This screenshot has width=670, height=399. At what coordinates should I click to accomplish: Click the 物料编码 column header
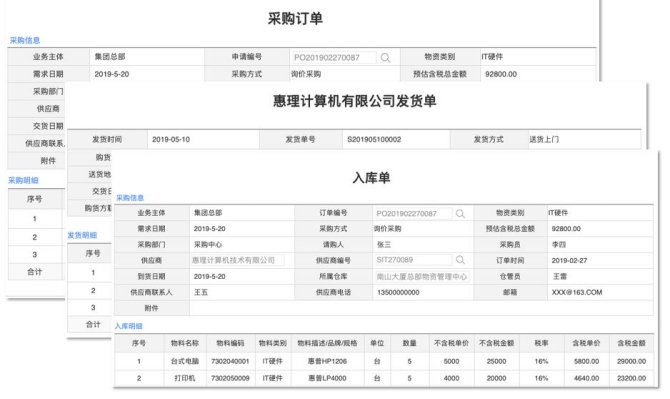(230, 343)
